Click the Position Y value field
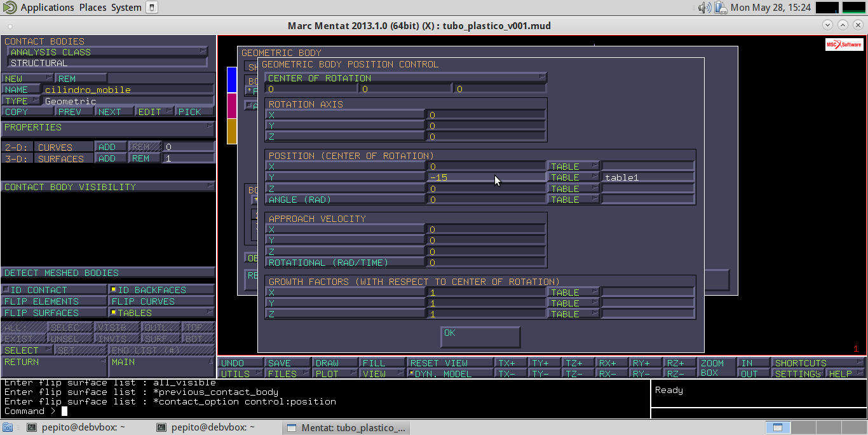868x435 pixels. pos(486,177)
